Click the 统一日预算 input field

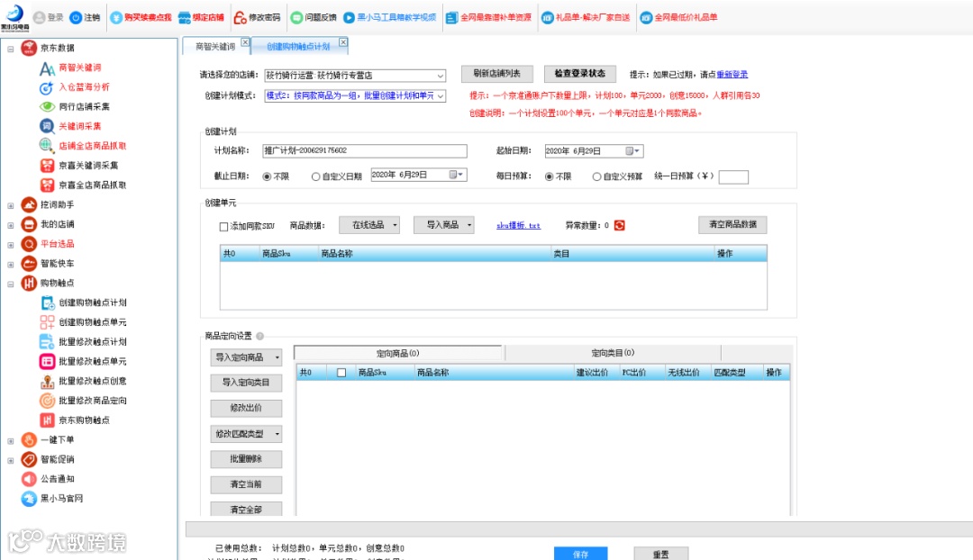733,176
